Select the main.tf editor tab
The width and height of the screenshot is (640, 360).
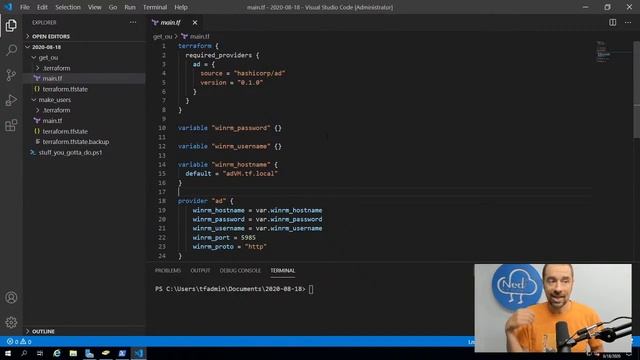pyautogui.click(x=170, y=22)
